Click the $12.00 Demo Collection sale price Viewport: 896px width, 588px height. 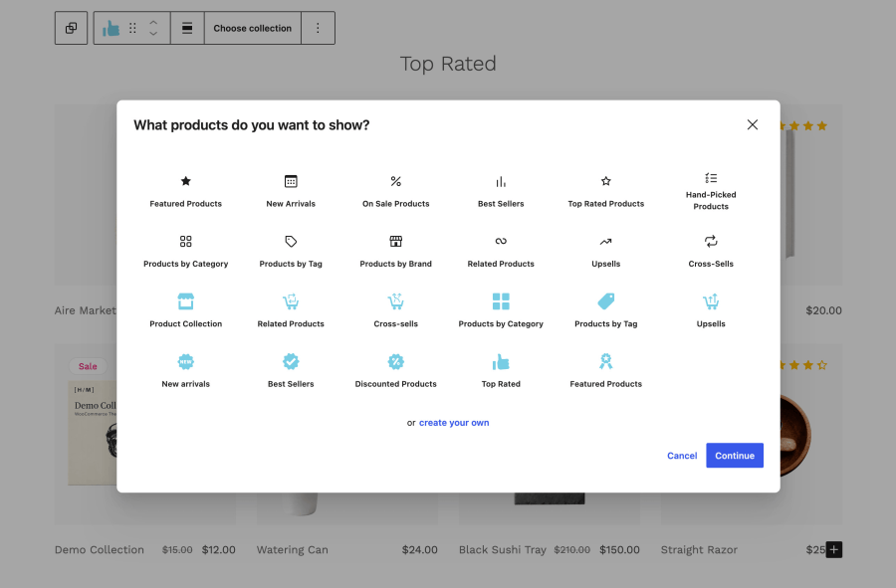[218, 550]
